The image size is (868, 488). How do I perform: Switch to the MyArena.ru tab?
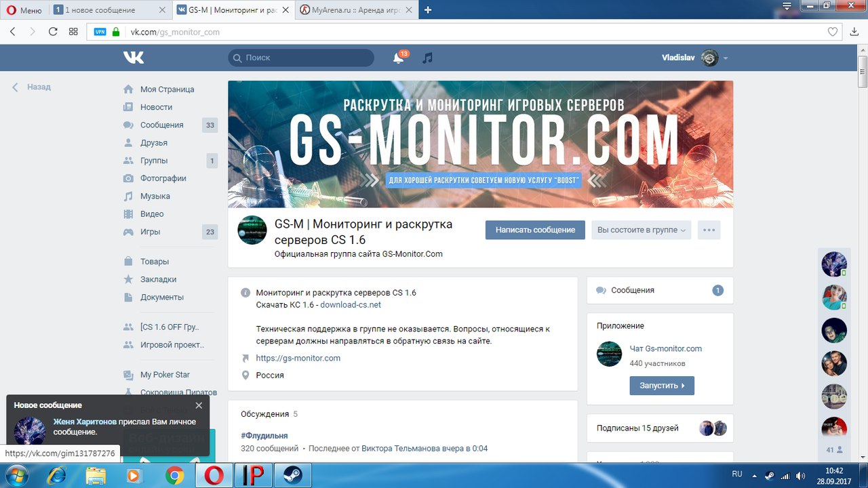coord(357,10)
